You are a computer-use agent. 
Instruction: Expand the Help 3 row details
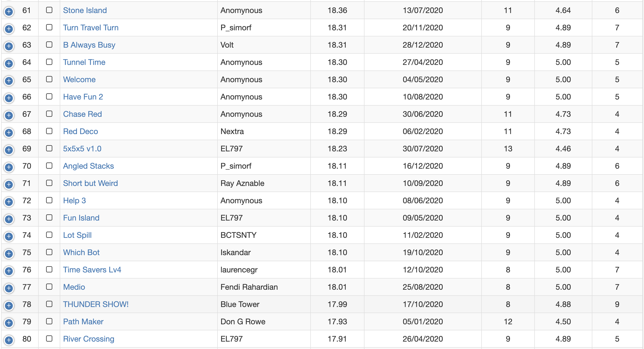click(9, 202)
